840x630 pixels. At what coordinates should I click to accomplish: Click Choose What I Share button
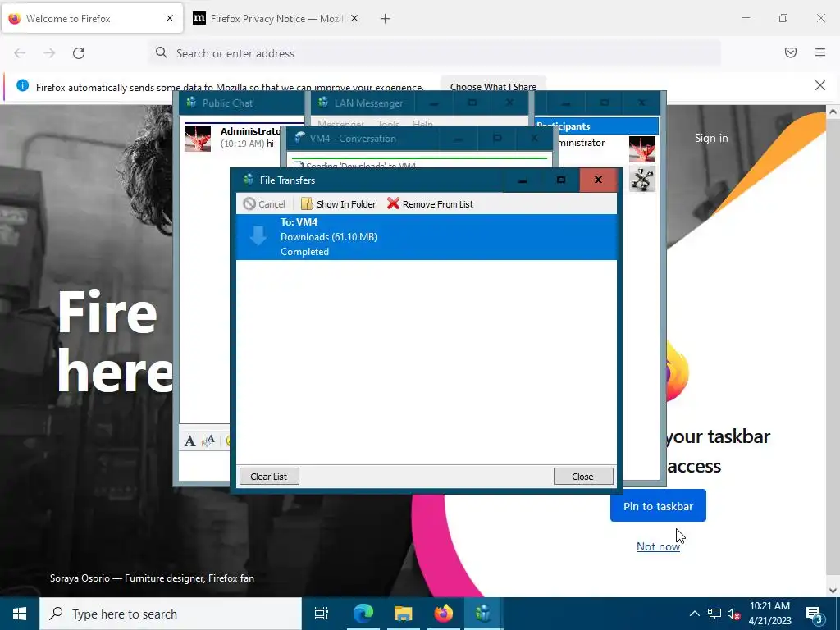493,86
